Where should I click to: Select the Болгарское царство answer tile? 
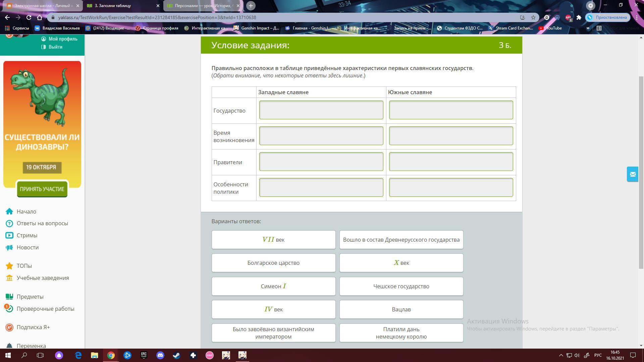(273, 263)
